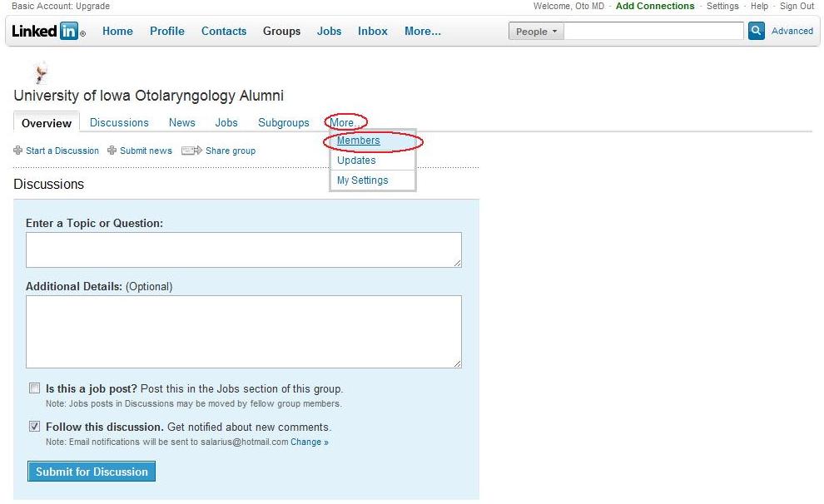Click the Help link
824x504 pixels.
(759, 6)
